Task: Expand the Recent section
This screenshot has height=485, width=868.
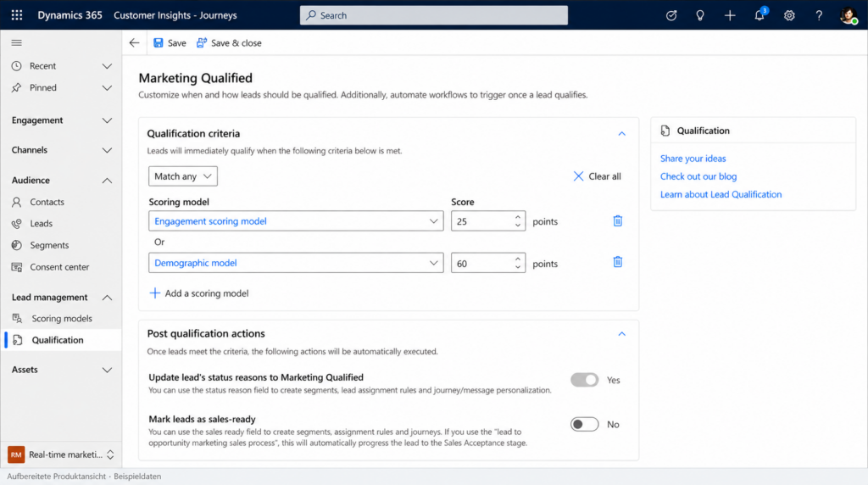Action: tap(107, 66)
